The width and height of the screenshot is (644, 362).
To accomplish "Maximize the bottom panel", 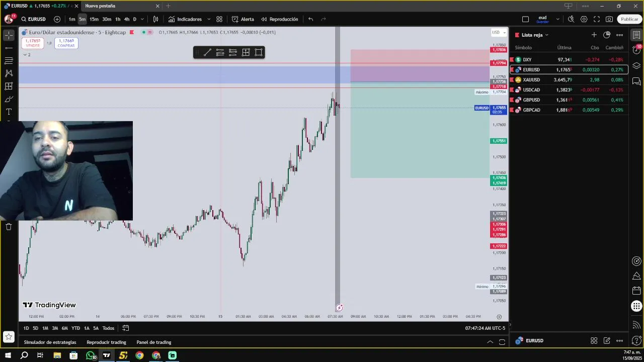I will 502,342.
